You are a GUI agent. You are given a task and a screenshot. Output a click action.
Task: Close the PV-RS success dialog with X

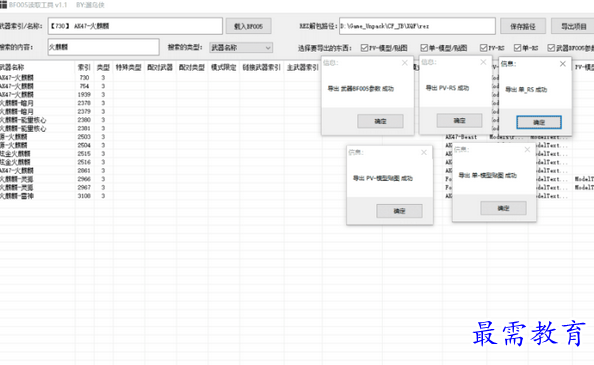(483, 62)
